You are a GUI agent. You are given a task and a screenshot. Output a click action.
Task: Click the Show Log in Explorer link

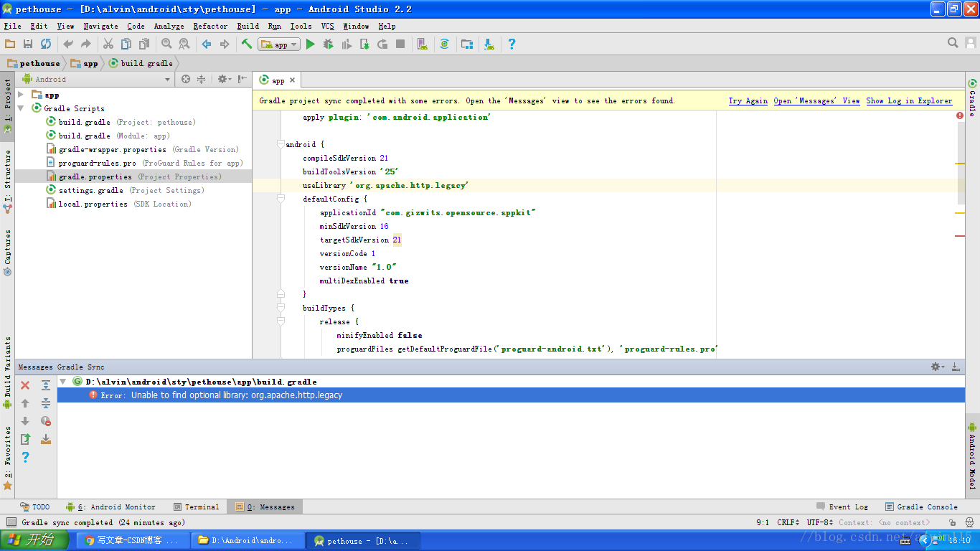click(x=909, y=101)
